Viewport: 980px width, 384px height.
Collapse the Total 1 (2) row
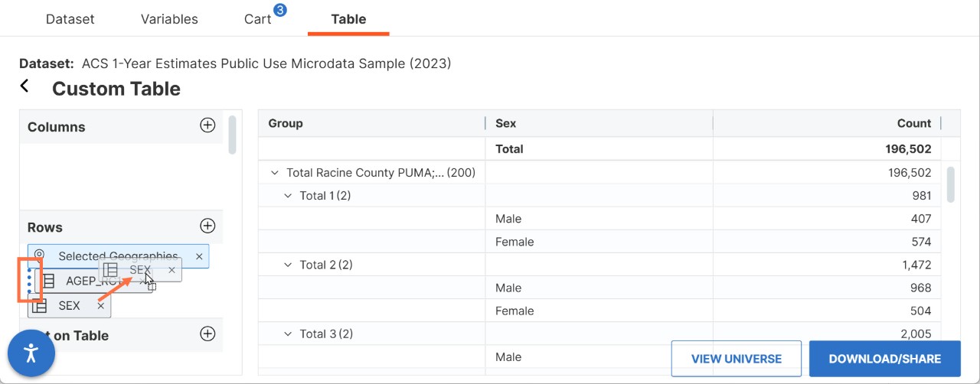(x=288, y=196)
